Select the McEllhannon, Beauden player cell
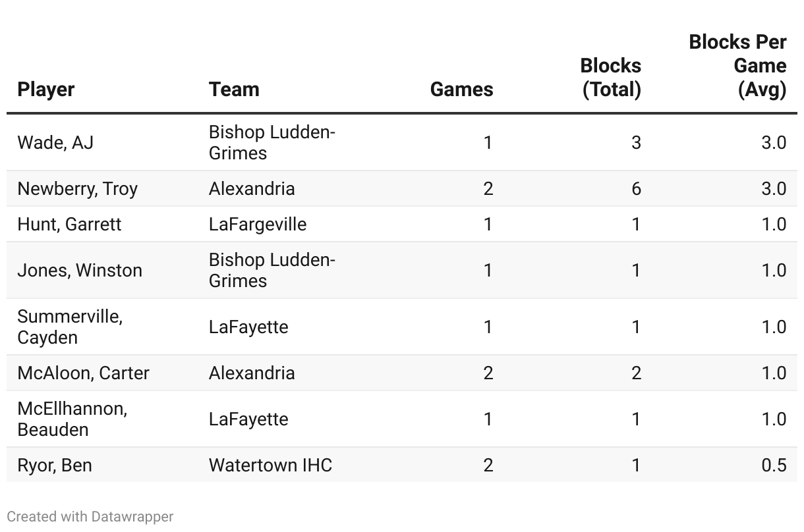This screenshot has width=804, height=532. [x=72, y=419]
